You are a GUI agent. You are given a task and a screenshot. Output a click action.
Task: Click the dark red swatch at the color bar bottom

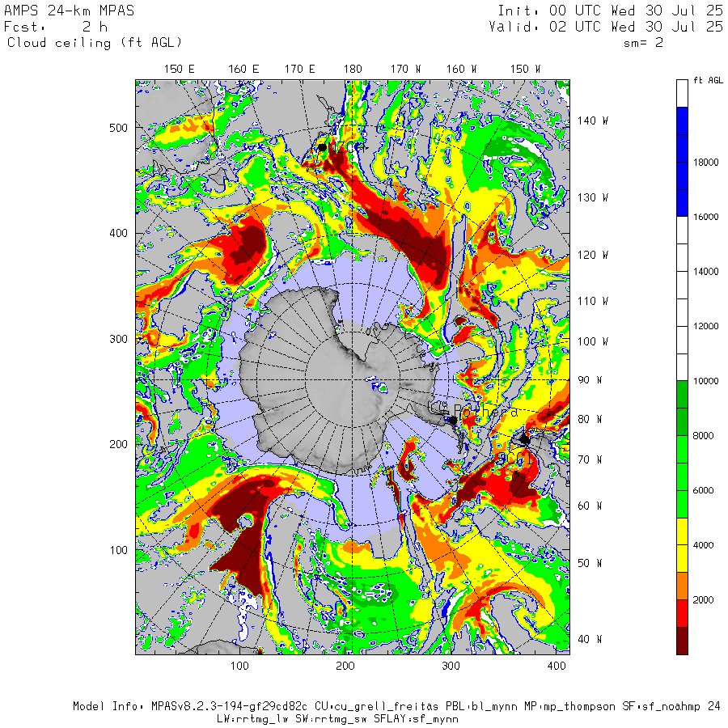click(682, 641)
